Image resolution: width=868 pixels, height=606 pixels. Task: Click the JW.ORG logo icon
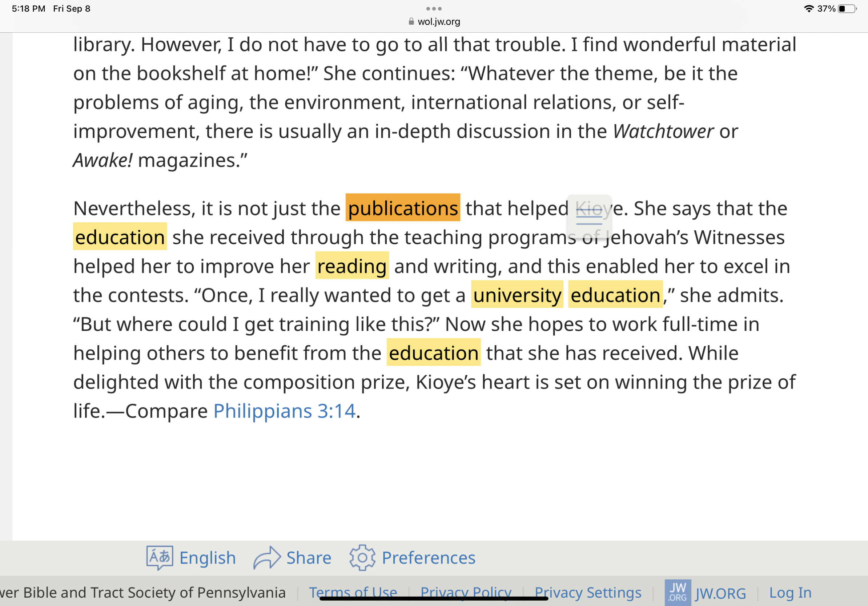[678, 593]
